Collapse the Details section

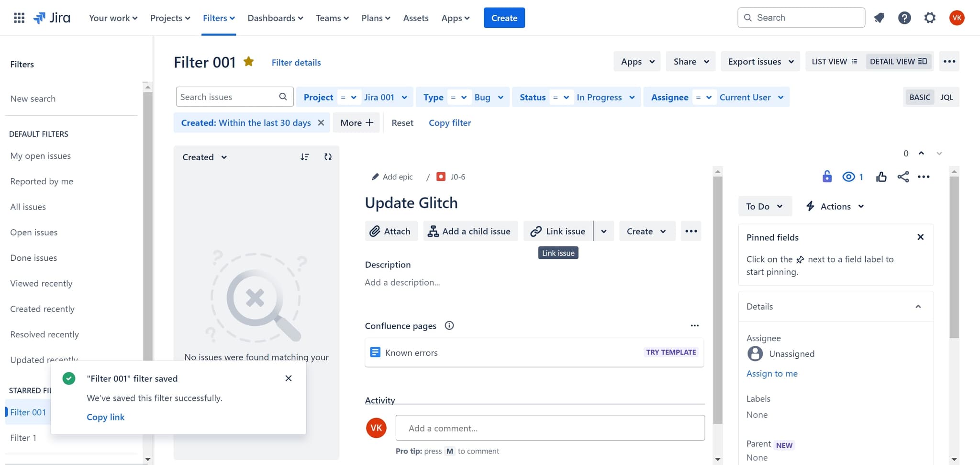[x=918, y=307]
